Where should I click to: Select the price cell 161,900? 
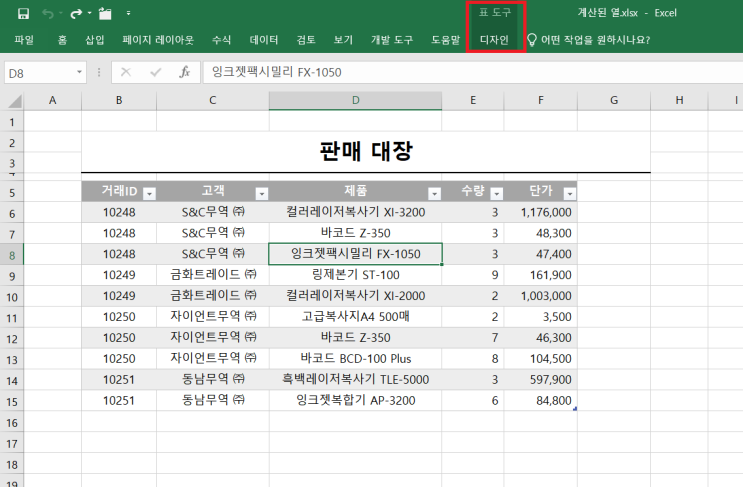point(541,275)
